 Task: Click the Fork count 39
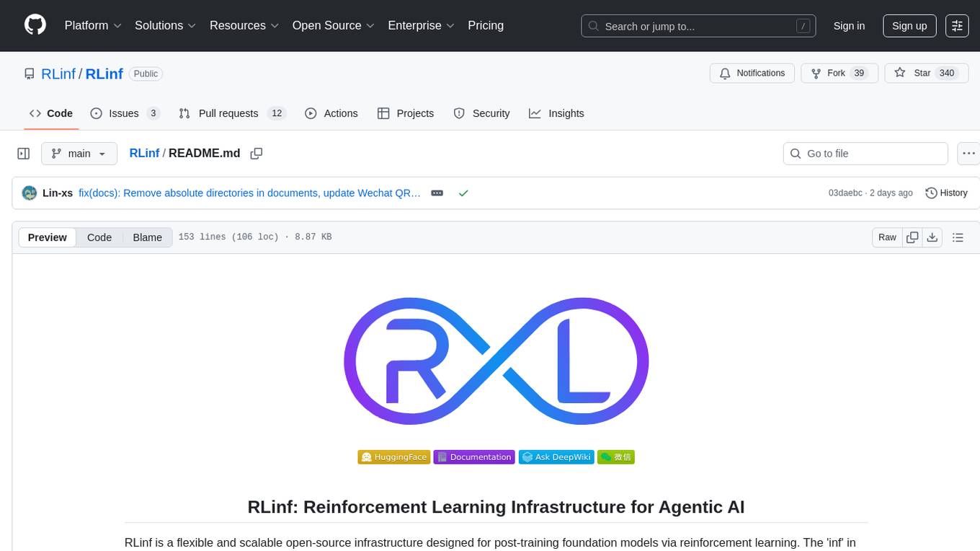point(858,74)
